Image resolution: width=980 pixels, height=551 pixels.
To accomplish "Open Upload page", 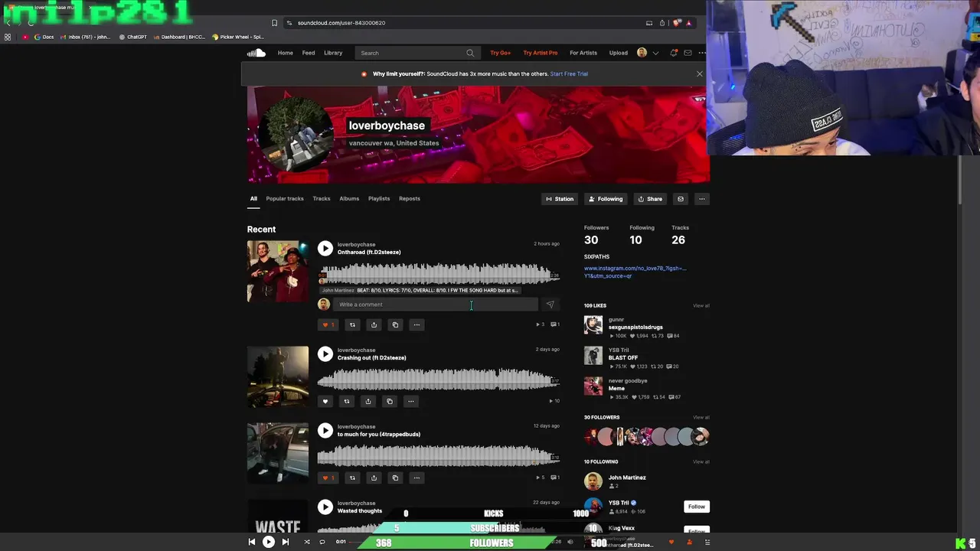I will 618,53.
